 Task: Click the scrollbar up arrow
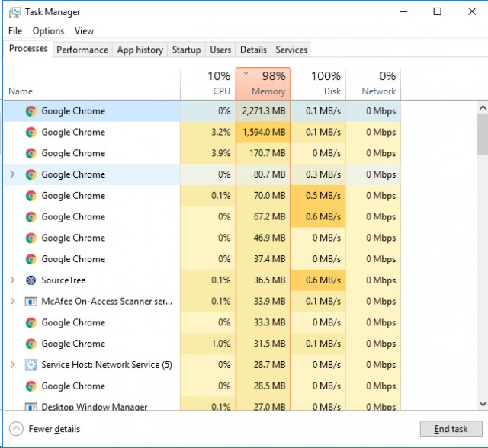click(483, 107)
